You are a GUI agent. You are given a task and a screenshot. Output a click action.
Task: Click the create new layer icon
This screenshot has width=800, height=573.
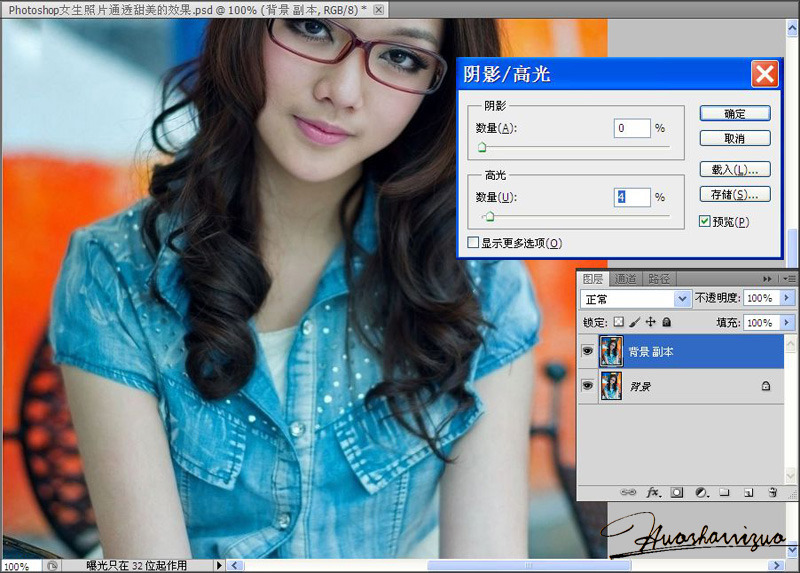pyautogui.click(x=748, y=492)
